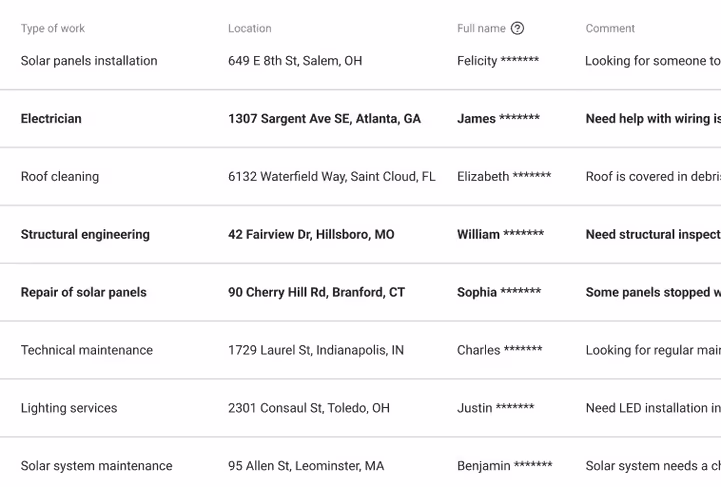Click the Full name column header
The image size is (721, 487).
(x=481, y=29)
